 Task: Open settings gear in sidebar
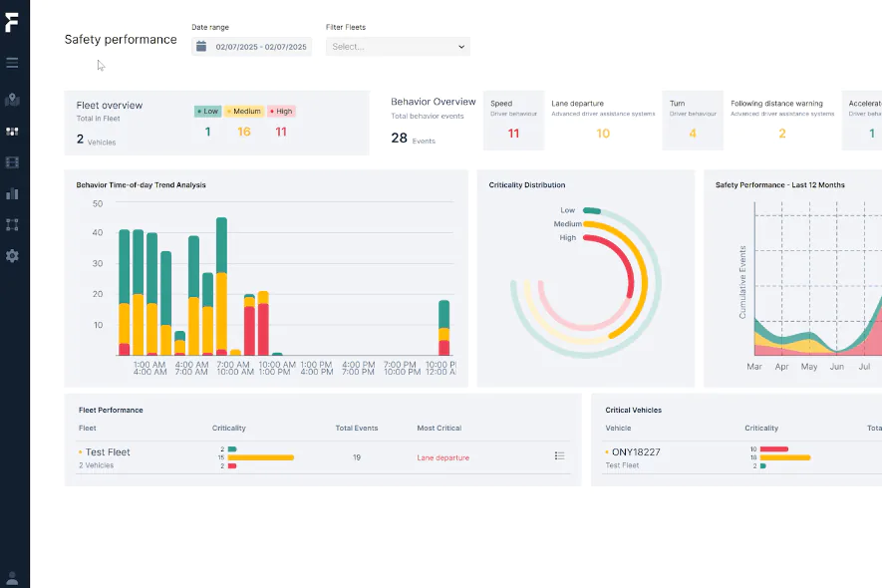click(12, 256)
